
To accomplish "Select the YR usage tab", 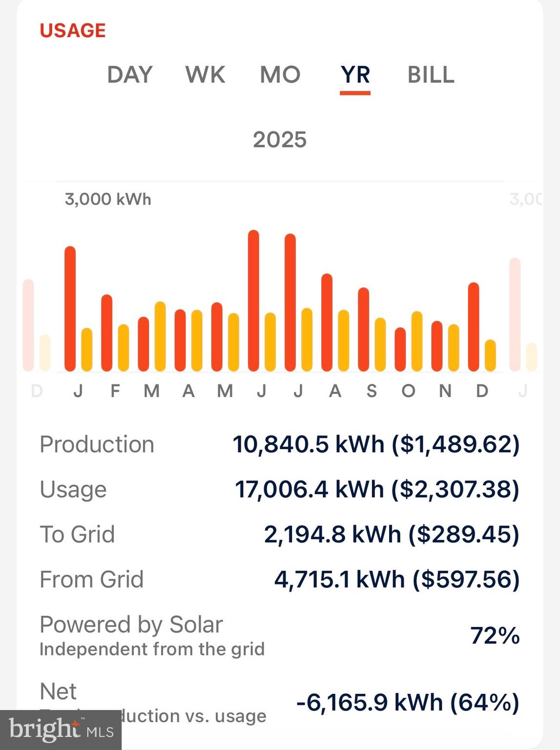I will coord(355,75).
